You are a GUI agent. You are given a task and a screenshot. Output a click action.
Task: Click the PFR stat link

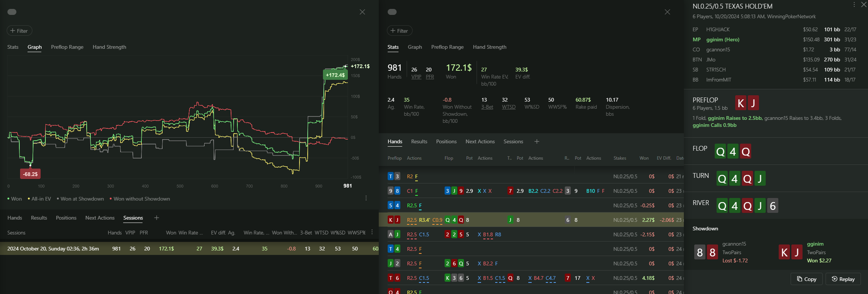[x=430, y=77]
